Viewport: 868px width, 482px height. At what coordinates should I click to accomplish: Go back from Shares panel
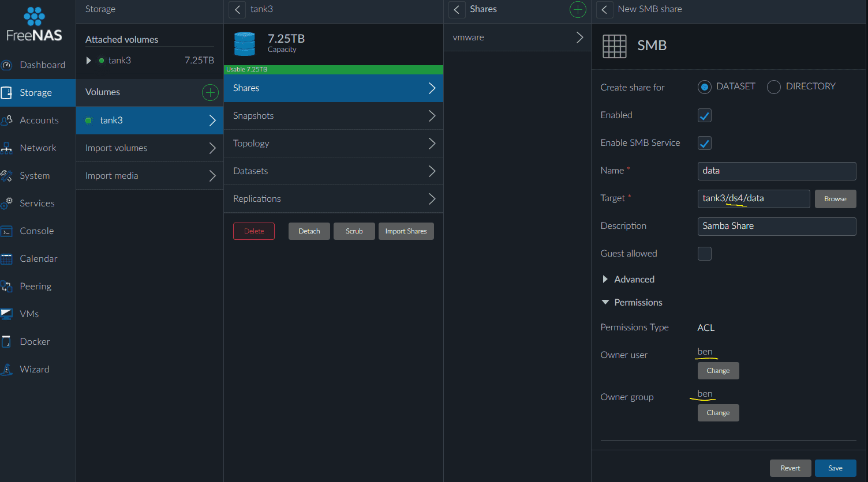pyautogui.click(x=457, y=10)
